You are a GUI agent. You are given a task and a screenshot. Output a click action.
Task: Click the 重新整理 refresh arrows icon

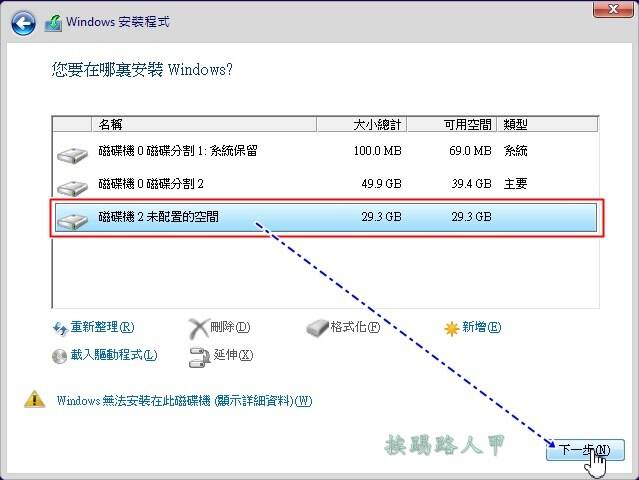pos(60,328)
